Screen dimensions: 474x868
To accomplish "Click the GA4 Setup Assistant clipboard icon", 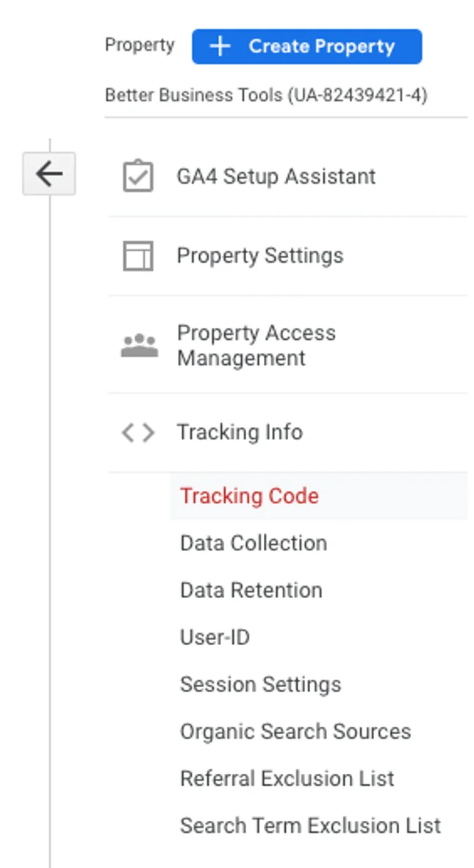I will (137, 176).
